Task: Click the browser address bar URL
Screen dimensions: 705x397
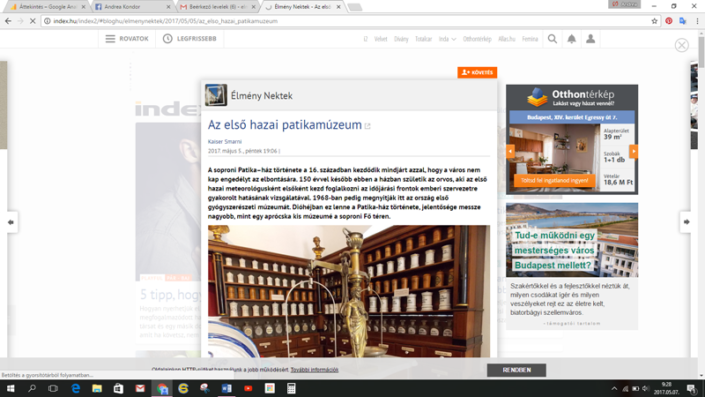Action: click(165, 21)
